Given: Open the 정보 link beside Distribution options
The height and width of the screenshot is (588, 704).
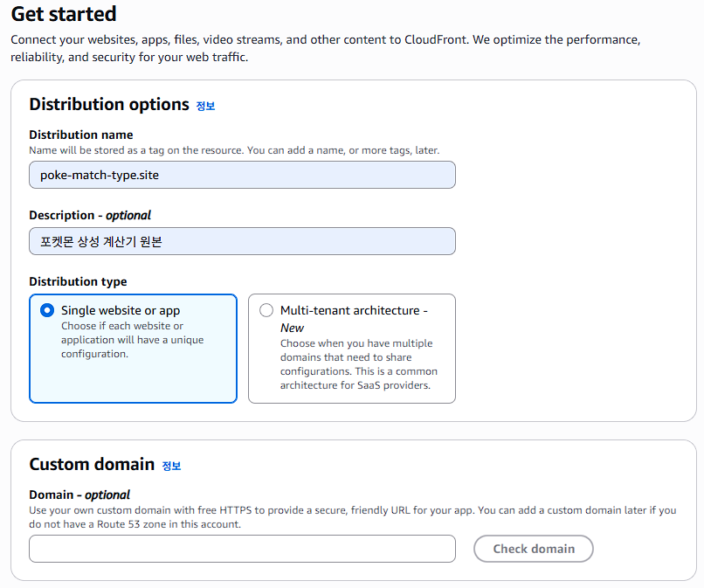Looking at the screenshot, I should click(205, 106).
